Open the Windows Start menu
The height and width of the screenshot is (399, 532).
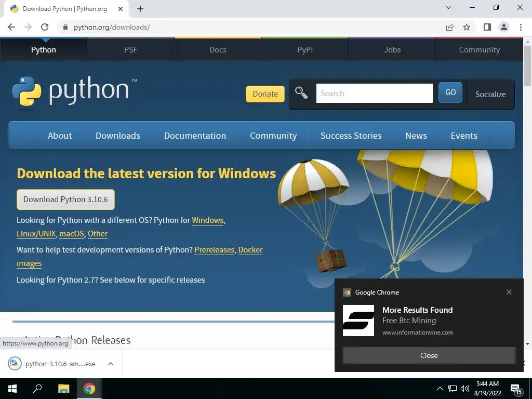(12, 389)
